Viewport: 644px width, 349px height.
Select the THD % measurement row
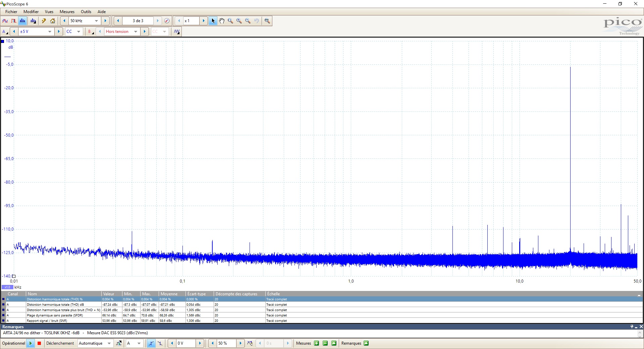point(322,299)
